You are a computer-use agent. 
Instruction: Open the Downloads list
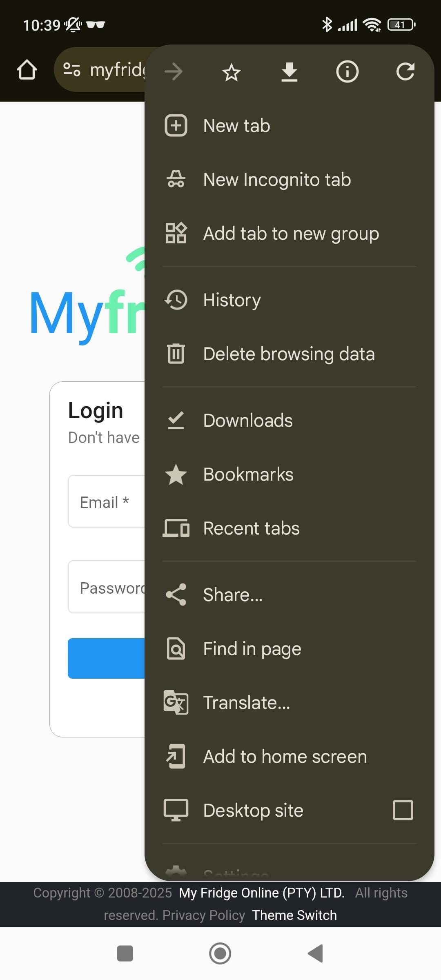[x=290, y=420]
